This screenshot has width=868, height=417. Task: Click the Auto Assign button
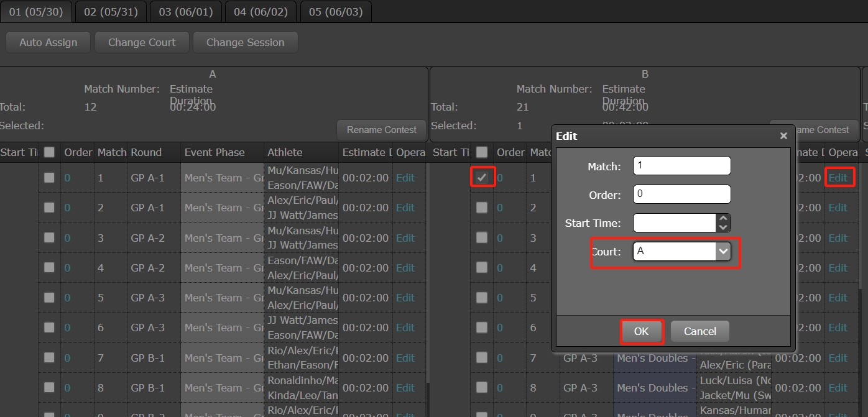pos(48,42)
